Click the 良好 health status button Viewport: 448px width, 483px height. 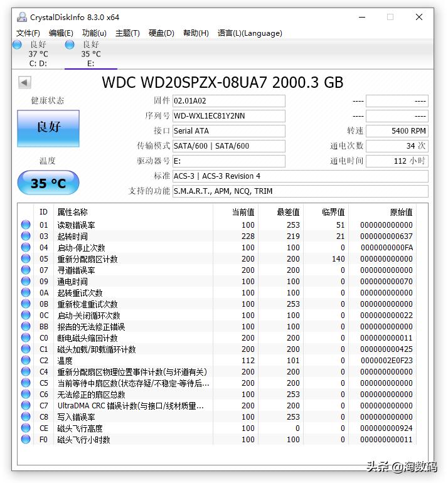(x=48, y=128)
